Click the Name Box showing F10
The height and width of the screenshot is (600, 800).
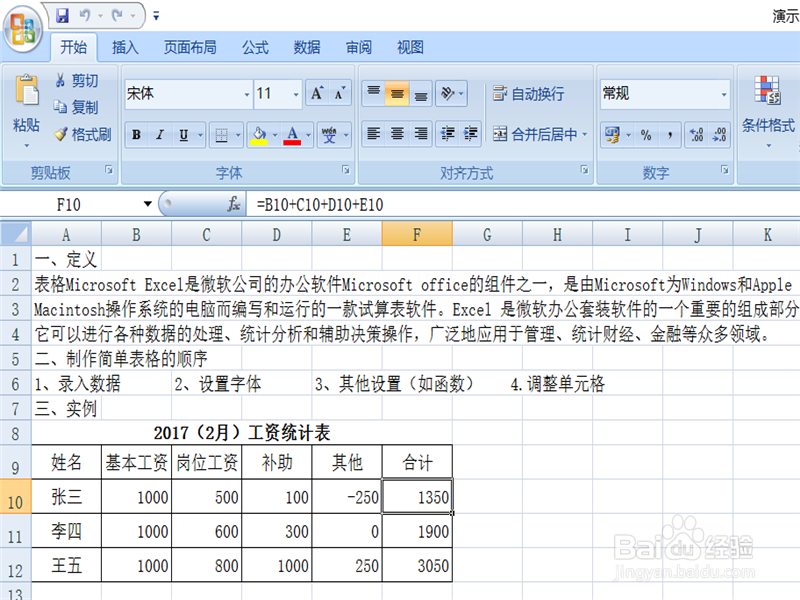[x=69, y=205]
